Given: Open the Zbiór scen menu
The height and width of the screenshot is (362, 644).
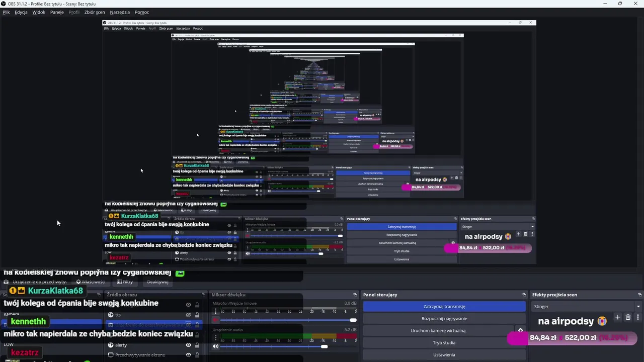Looking at the screenshot, I should click(95, 12).
